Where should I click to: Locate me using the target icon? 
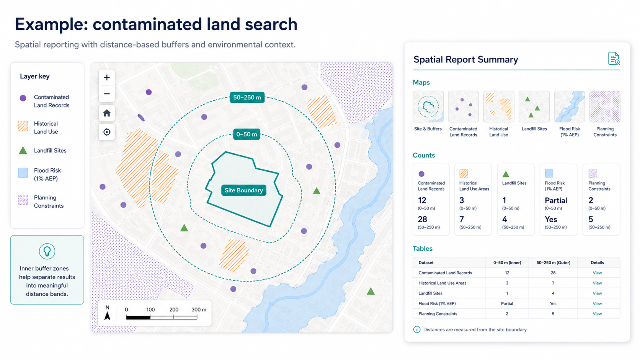tap(107, 132)
